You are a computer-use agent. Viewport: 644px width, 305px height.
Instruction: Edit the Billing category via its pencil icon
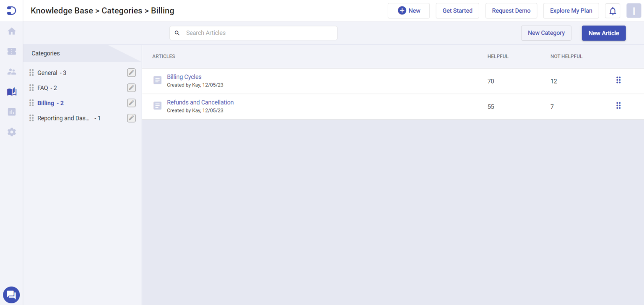[131, 103]
